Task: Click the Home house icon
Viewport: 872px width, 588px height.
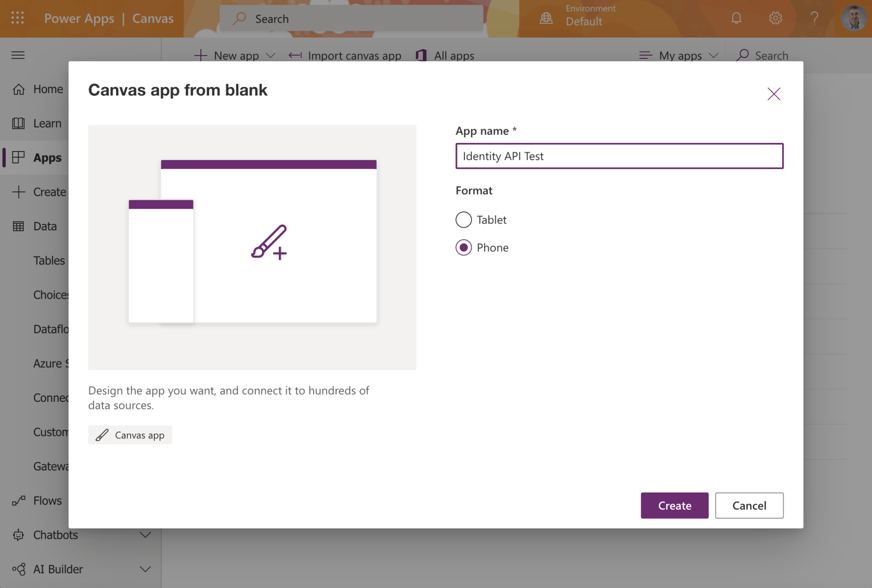Action: point(19,89)
